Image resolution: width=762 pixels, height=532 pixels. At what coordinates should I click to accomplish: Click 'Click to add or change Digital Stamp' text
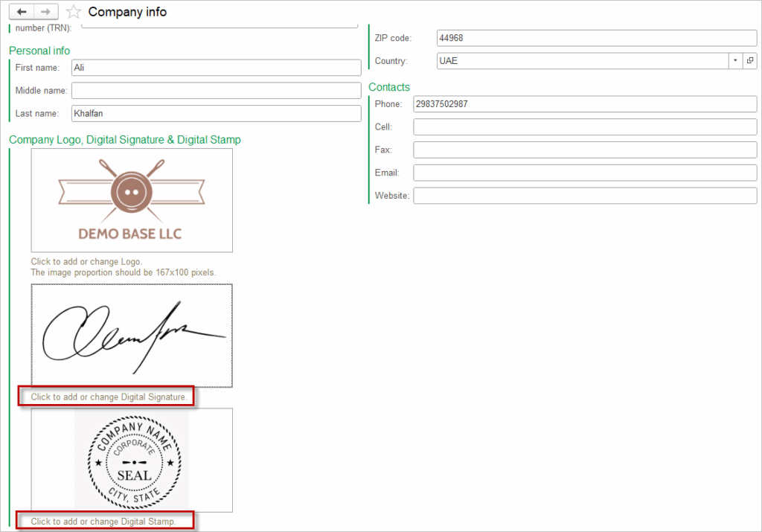103,522
